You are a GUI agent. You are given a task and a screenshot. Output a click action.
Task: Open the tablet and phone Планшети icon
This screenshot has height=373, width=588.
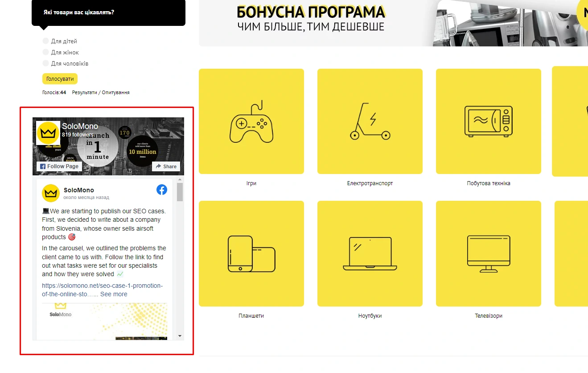(251, 253)
